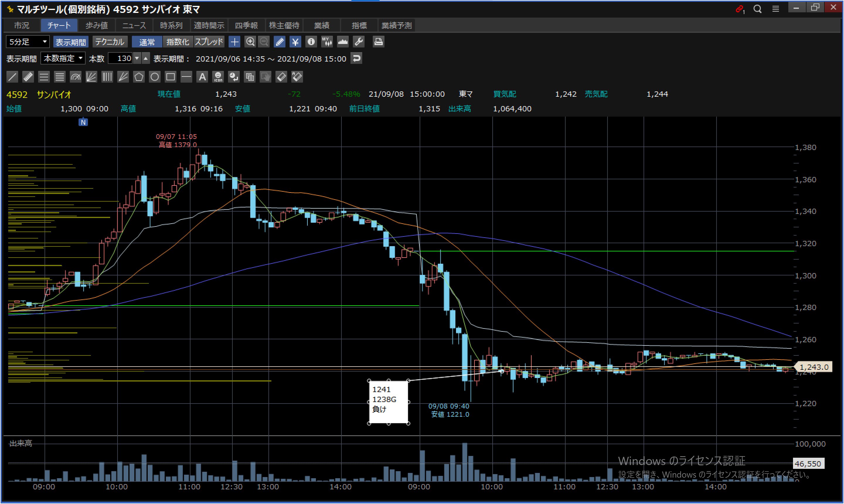Switch to the 歩み値 tab
Image resolution: width=844 pixels, height=504 pixels.
coord(96,25)
